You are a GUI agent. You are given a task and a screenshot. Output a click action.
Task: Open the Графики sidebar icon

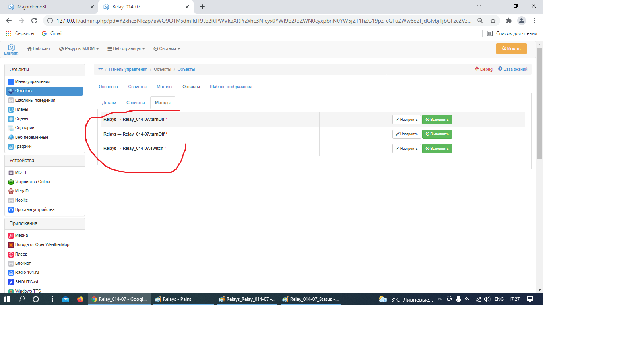coord(11,147)
